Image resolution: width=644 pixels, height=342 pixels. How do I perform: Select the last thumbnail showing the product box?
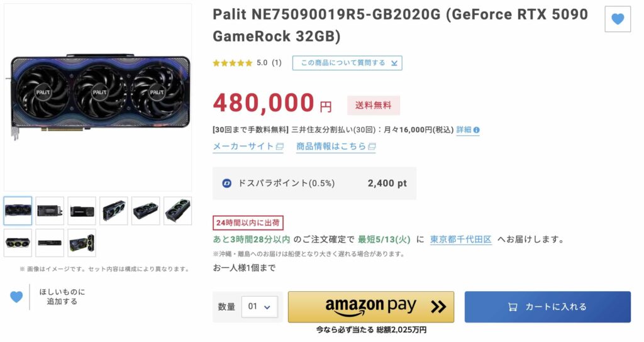[x=82, y=243]
